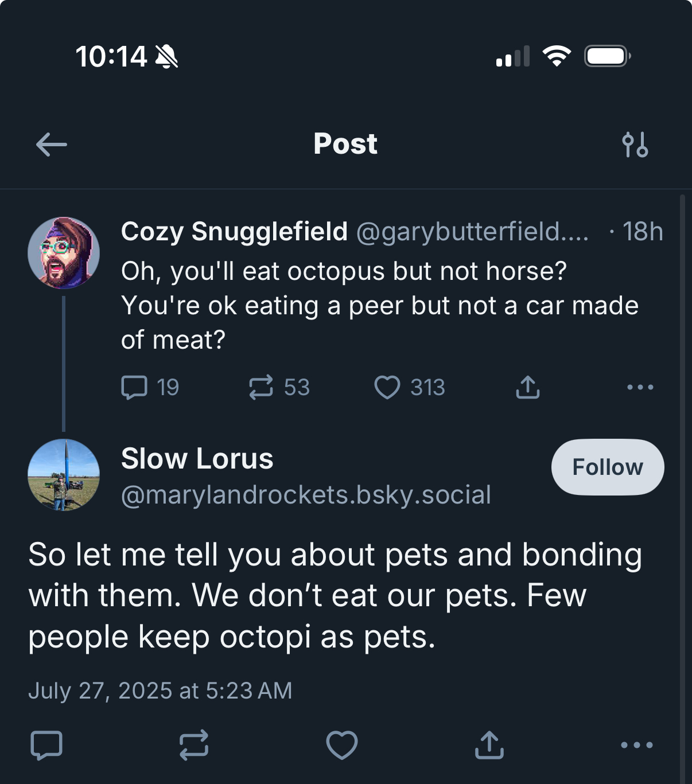Follow Slow Lorus
Screen dimensions: 692x784
coord(608,467)
